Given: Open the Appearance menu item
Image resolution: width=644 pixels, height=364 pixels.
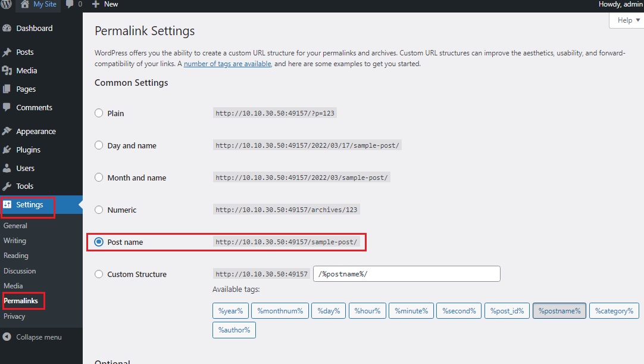Looking at the screenshot, I should pyautogui.click(x=36, y=132).
